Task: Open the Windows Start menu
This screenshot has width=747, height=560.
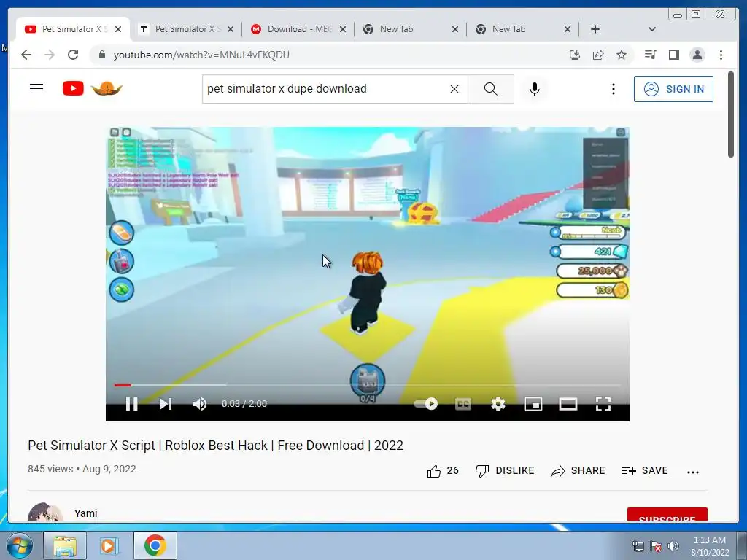Action: [19, 545]
